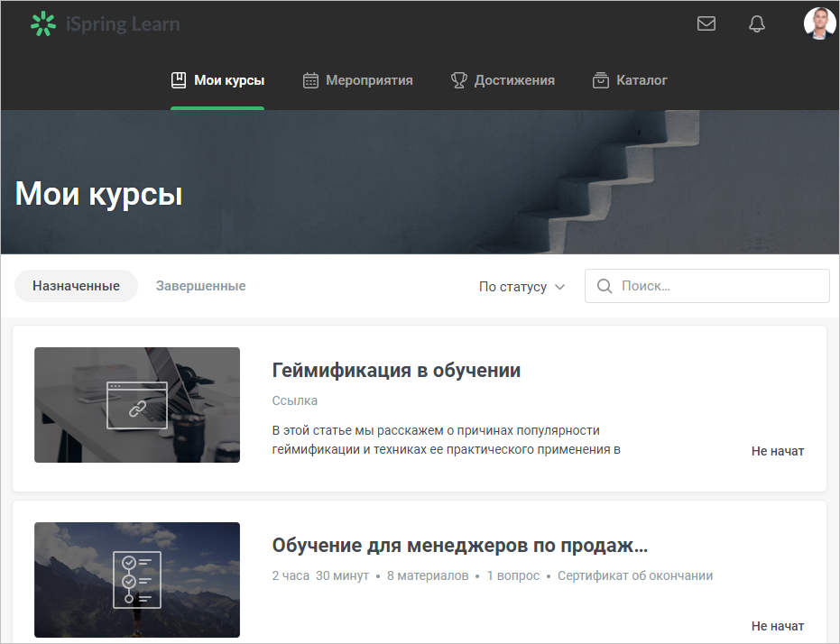Select the Назначенные filter
The height and width of the screenshot is (644, 840).
[x=76, y=286]
